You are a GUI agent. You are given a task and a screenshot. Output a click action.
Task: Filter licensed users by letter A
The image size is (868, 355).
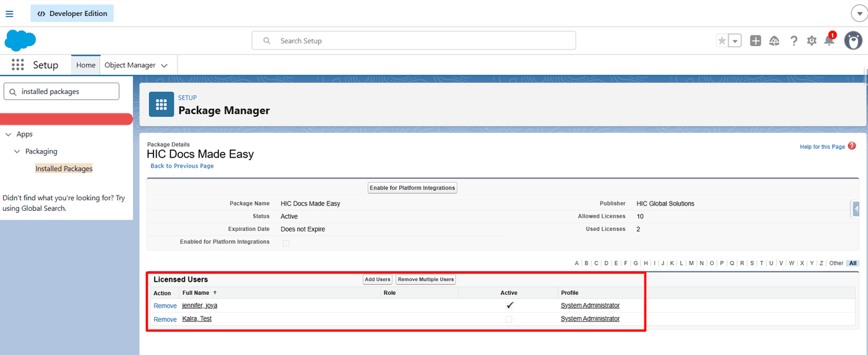coord(577,263)
